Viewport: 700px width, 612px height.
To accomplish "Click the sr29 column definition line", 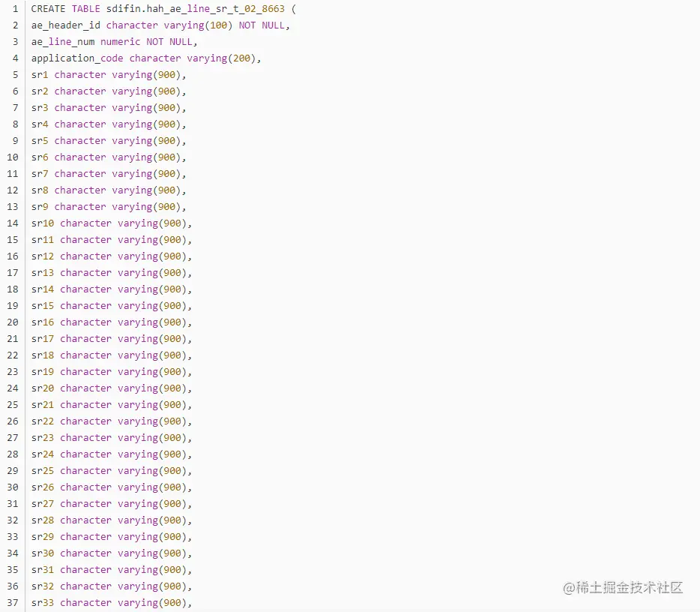I will [112, 538].
